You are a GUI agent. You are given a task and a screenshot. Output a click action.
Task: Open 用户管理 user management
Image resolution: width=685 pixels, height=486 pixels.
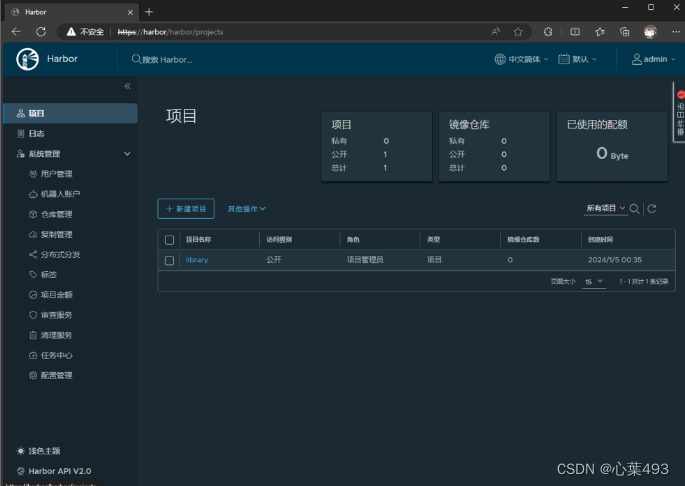click(x=56, y=174)
